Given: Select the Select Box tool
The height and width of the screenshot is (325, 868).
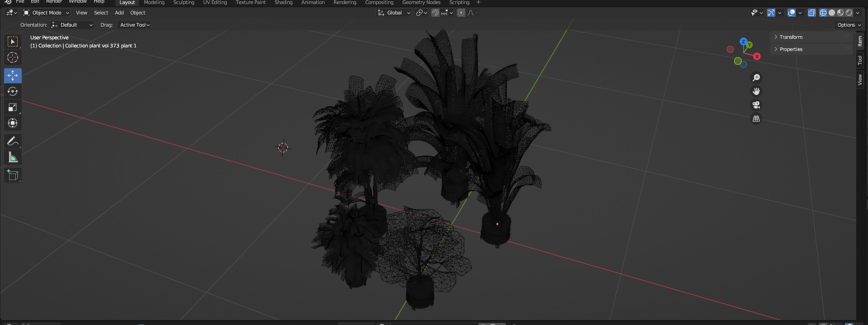Looking at the screenshot, I should pos(13,42).
